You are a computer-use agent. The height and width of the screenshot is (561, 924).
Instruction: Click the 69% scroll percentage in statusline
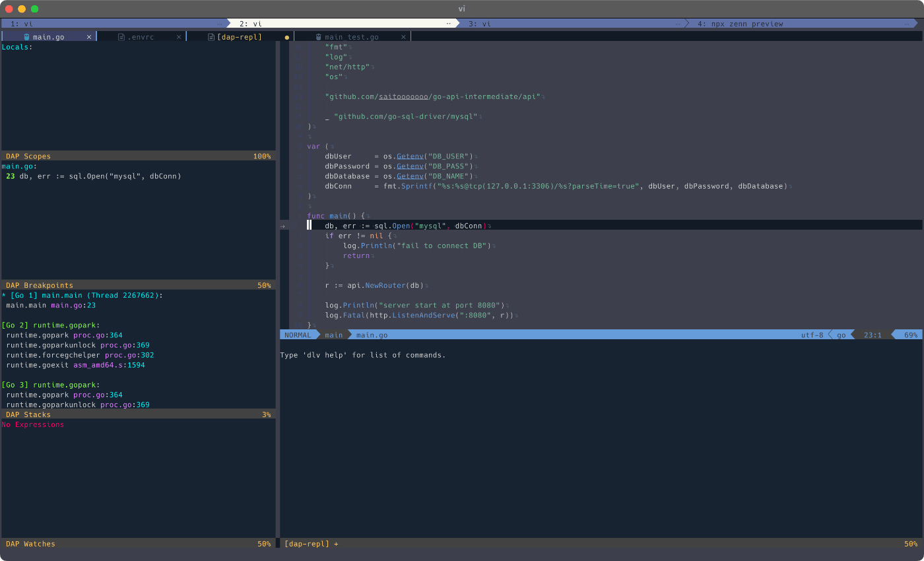pyautogui.click(x=911, y=335)
